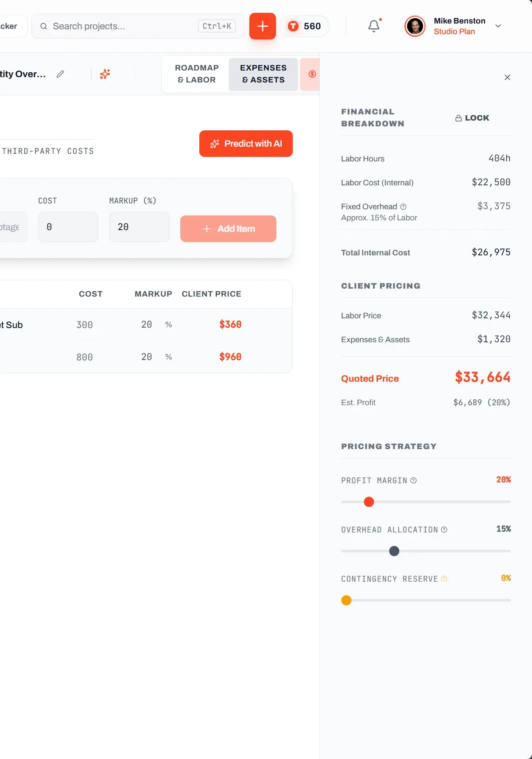Image resolution: width=532 pixels, height=759 pixels.
Task: Click the Ctrl+K shortcut badge
Action: tap(217, 26)
